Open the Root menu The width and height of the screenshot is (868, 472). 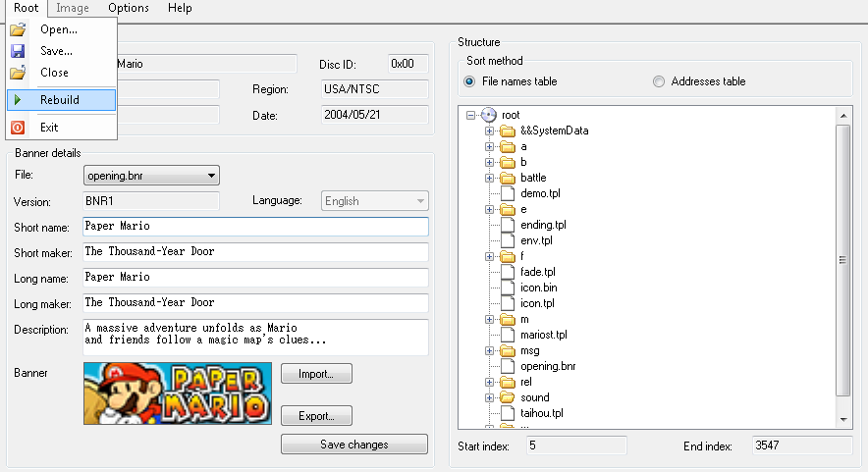pos(26,8)
